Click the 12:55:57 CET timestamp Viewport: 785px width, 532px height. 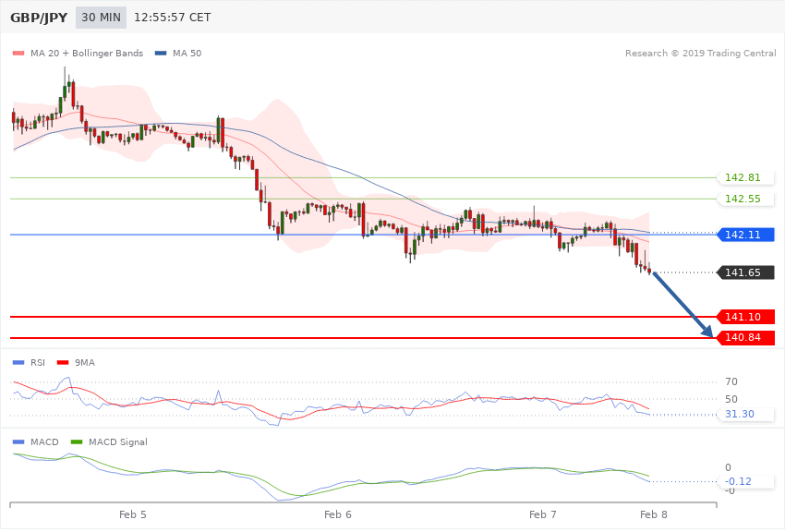click(x=172, y=18)
